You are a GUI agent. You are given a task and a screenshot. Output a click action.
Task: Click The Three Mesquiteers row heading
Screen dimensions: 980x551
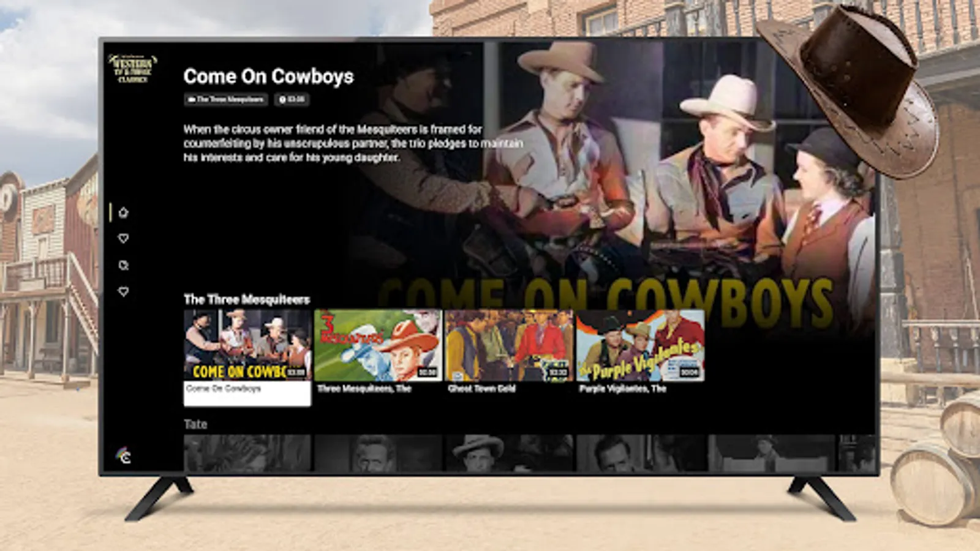[247, 299]
